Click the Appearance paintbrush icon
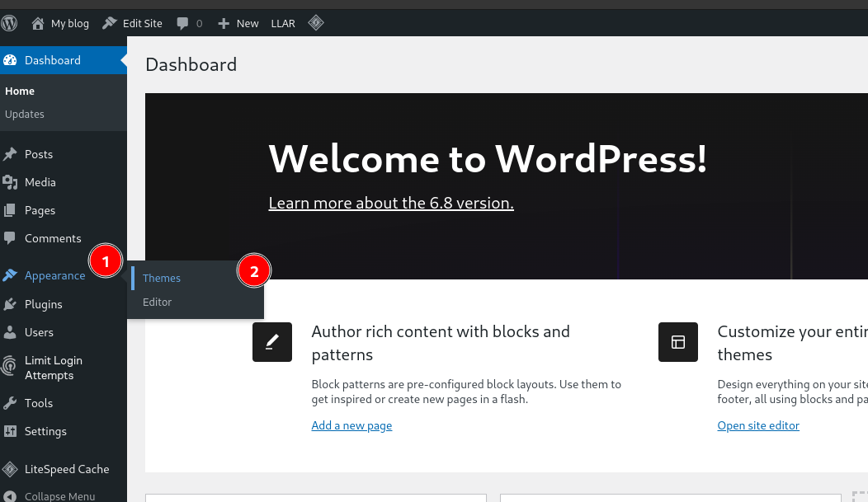Image resolution: width=868 pixels, height=502 pixels. point(13,275)
